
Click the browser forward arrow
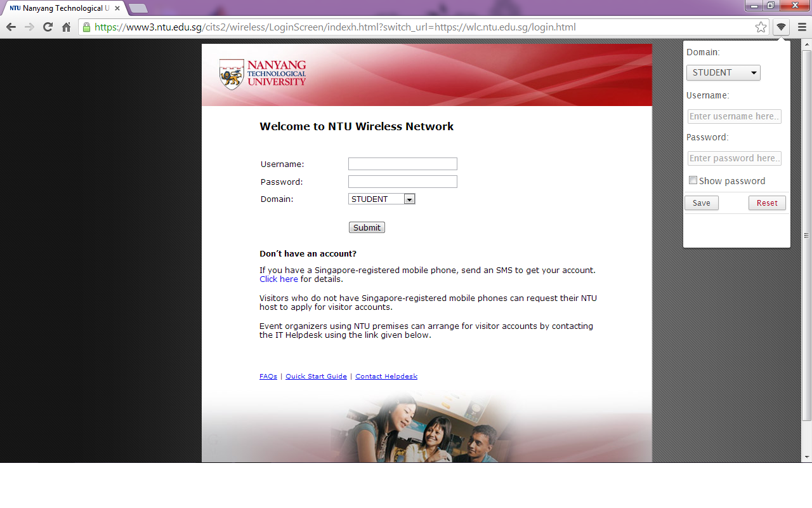pyautogui.click(x=29, y=27)
